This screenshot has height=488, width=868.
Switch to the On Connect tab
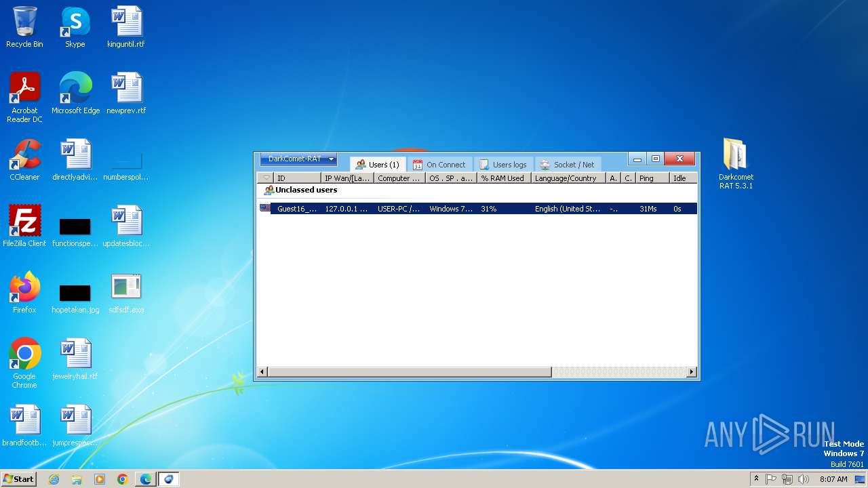[439, 165]
